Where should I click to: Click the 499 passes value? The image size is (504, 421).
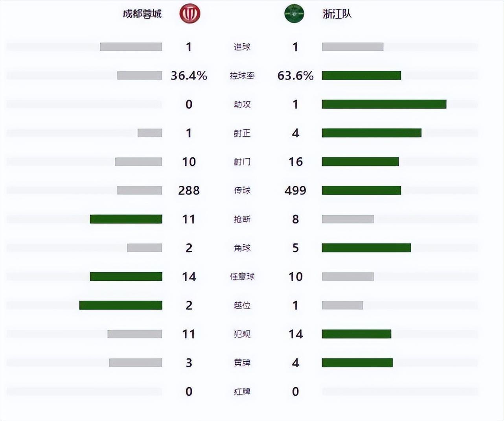coord(295,190)
